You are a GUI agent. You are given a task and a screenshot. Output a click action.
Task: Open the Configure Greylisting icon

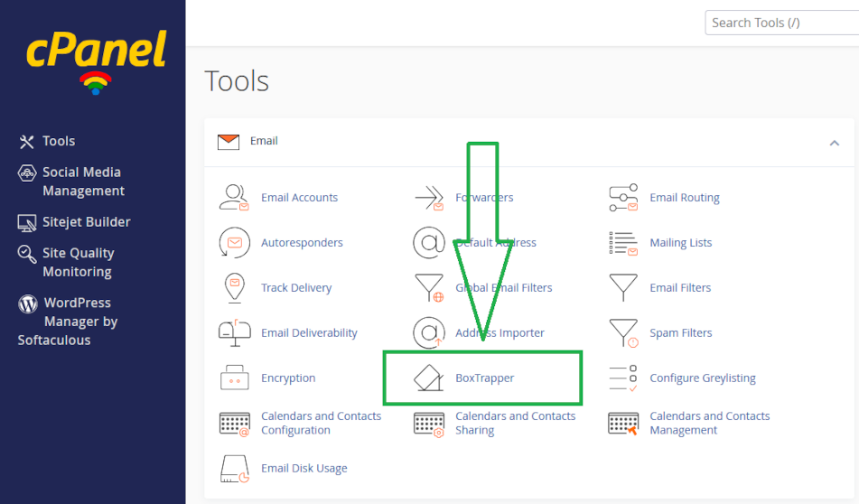coord(623,378)
